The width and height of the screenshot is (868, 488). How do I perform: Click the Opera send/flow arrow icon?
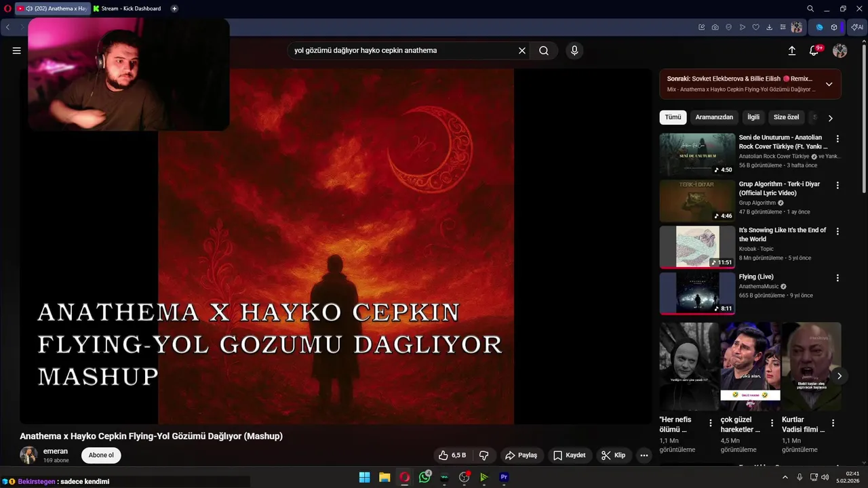coord(743,27)
